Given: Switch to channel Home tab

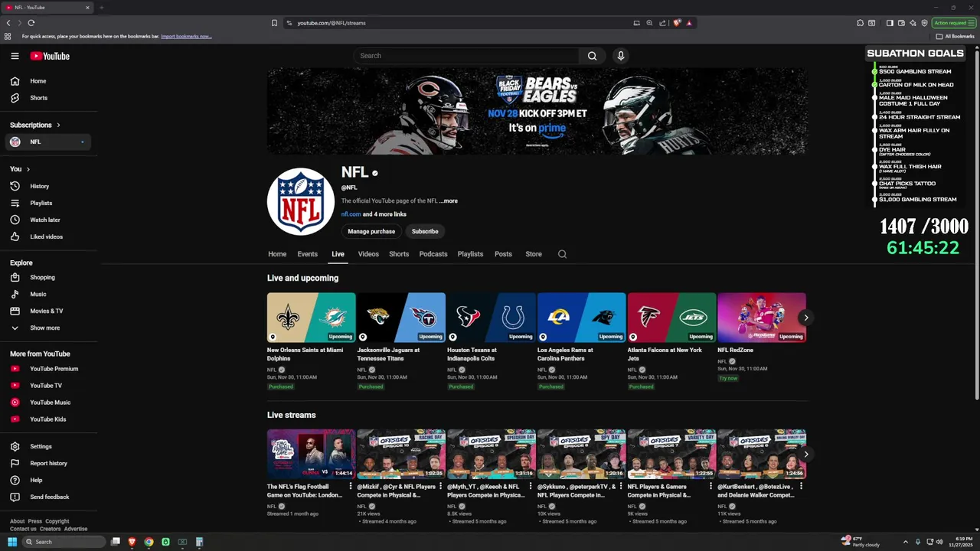Looking at the screenshot, I should [x=277, y=254].
